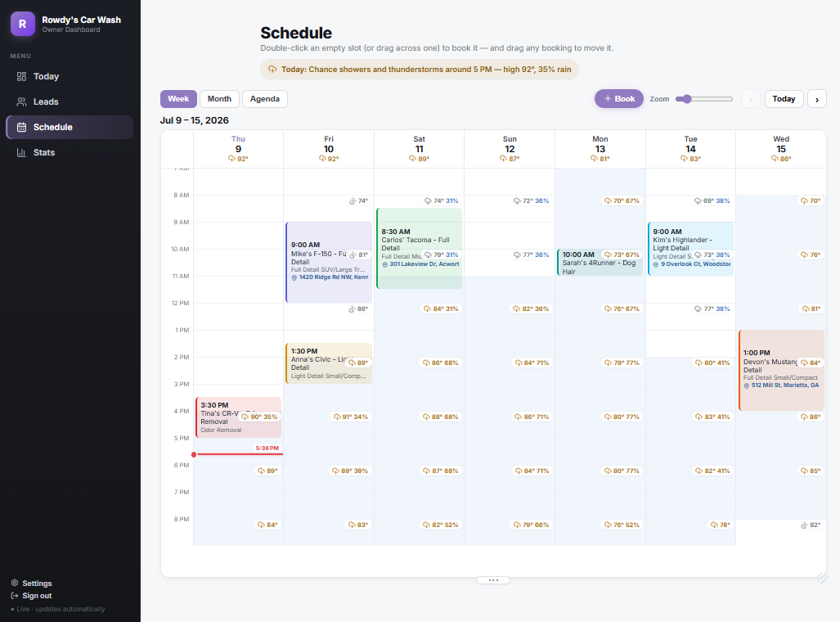
Task: Open Settings
Action: [32, 584]
